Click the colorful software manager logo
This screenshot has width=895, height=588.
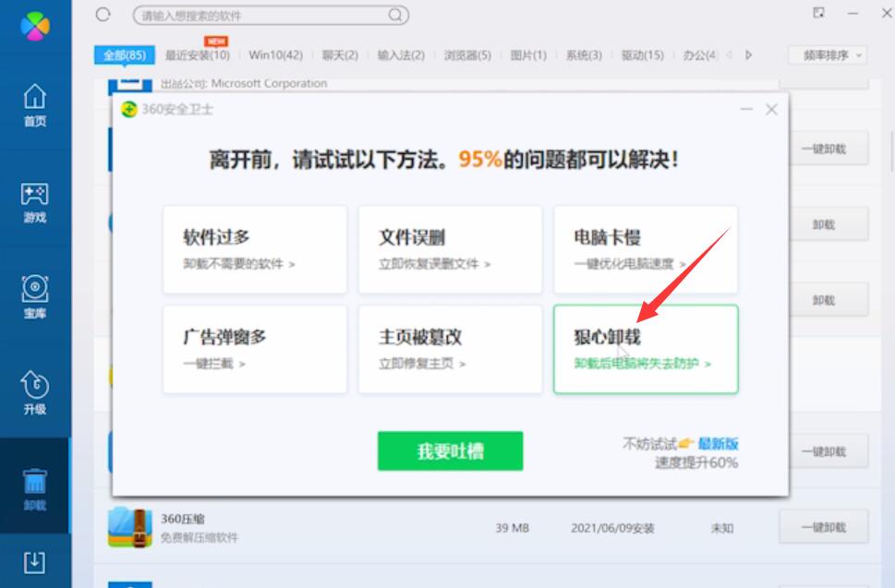pyautogui.click(x=35, y=26)
